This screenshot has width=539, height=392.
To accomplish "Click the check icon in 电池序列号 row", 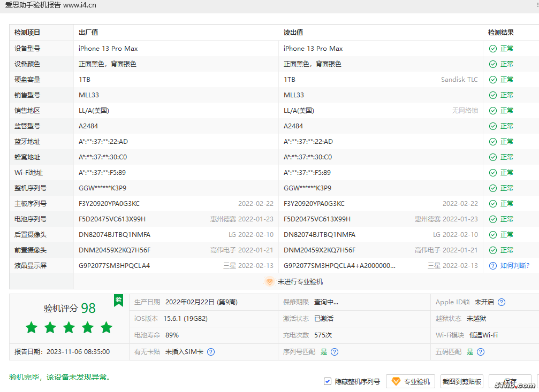I will (x=493, y=219).
